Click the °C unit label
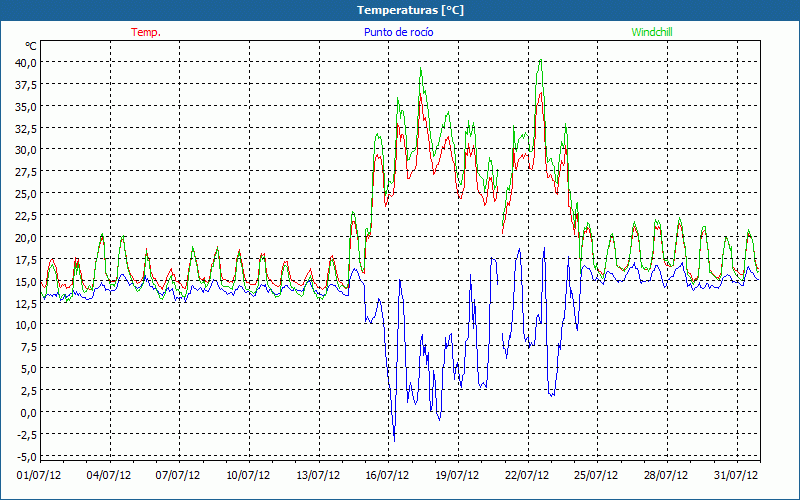This screenshot has height=500, width=800. coord(31,46)
